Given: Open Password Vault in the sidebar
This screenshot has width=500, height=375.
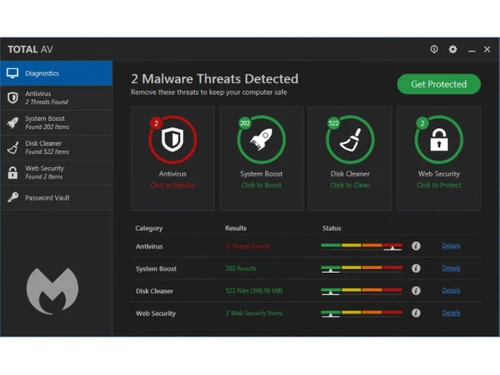Looking at the screenshot, I should click(56, 198).
